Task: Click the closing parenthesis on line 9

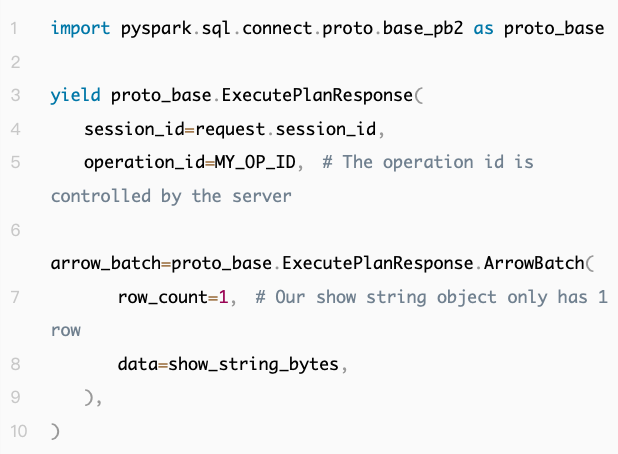Action: [89, 398]
